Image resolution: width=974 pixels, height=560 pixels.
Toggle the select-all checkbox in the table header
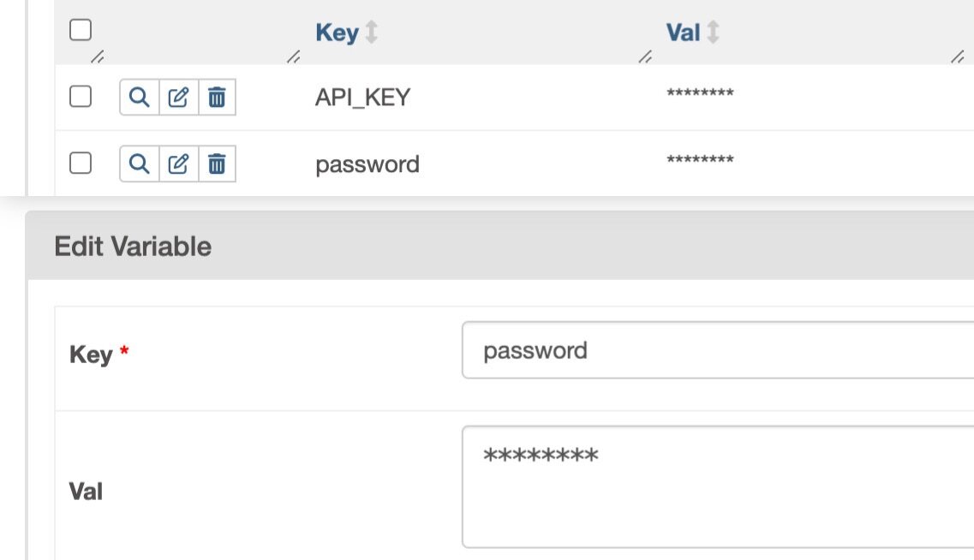[x=80, y=31]
